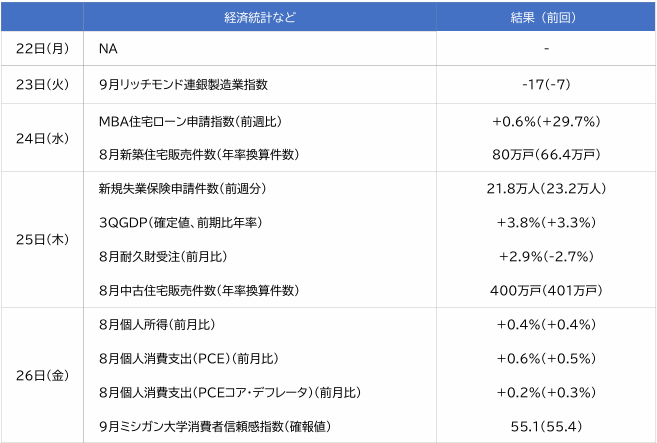Click the -17(-7) result value
Image resolution: width=657 pixels, height=443 pixels.
[546, 85]
